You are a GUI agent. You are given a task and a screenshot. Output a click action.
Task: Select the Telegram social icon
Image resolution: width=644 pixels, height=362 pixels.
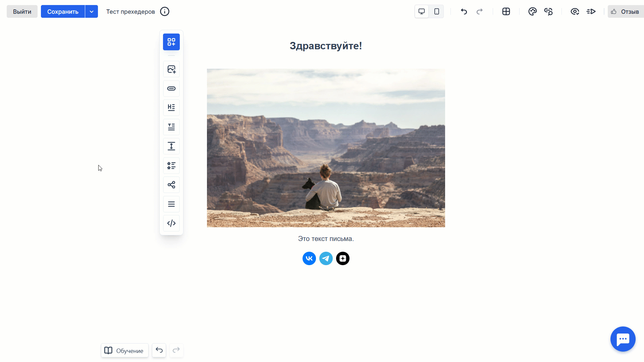(326, 258)
